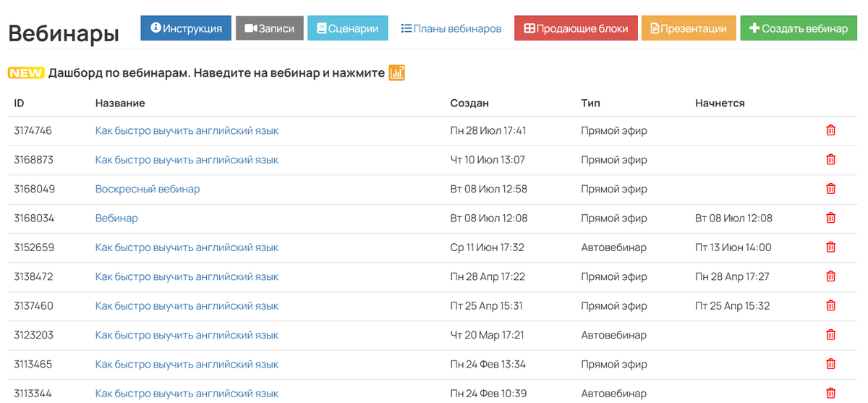Remove webinar 3137460 using trash icon
868x403 pixels.
click(x=830, y=306)
